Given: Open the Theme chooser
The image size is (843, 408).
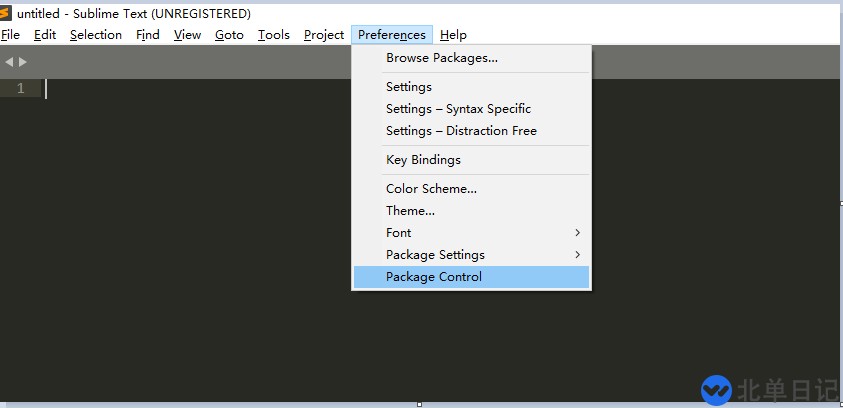Looking at the screenshot, I should coord(410,211).
